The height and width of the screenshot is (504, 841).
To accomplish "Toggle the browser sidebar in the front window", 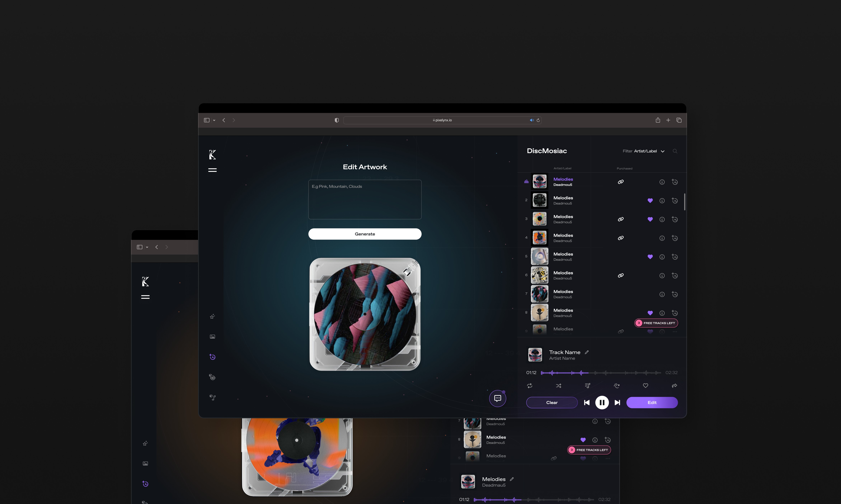I will [207, 120].
